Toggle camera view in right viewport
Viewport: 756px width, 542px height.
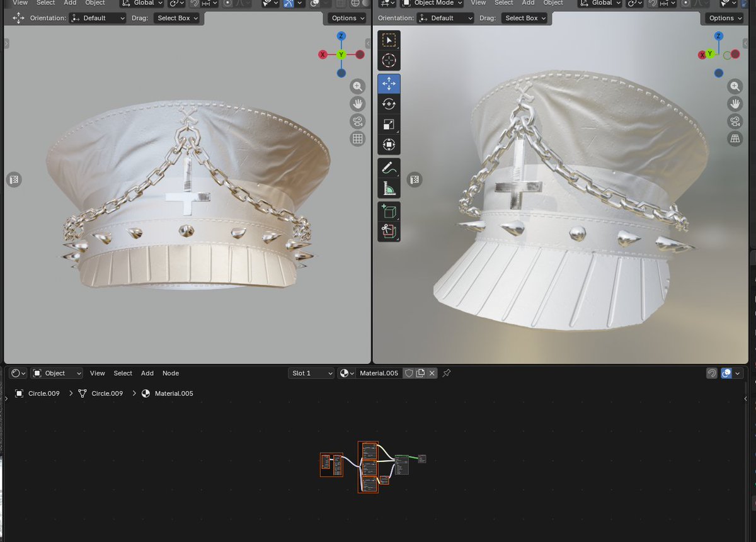click(x=735, y=121)
